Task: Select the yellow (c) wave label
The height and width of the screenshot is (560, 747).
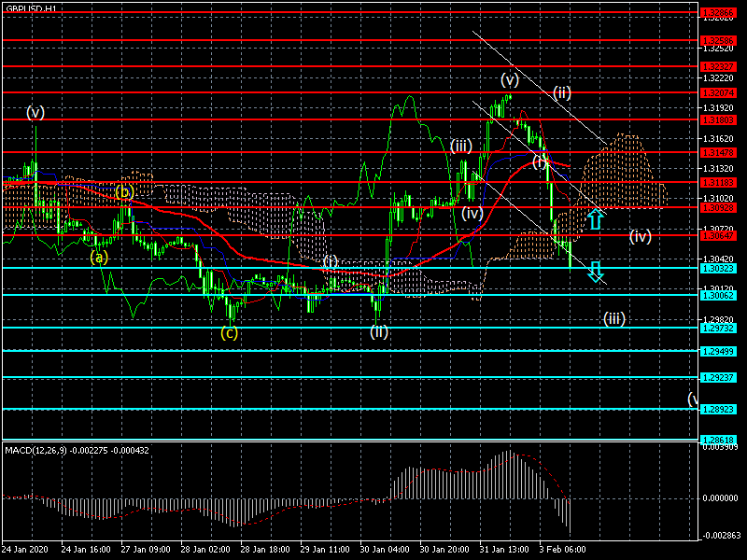Action: 229,333
